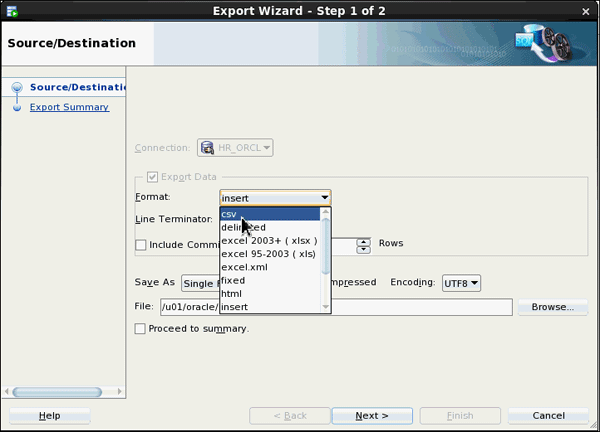Screen dimensions: 600x432
Task: Cancel the export wizard
Action: click(548, 416)
